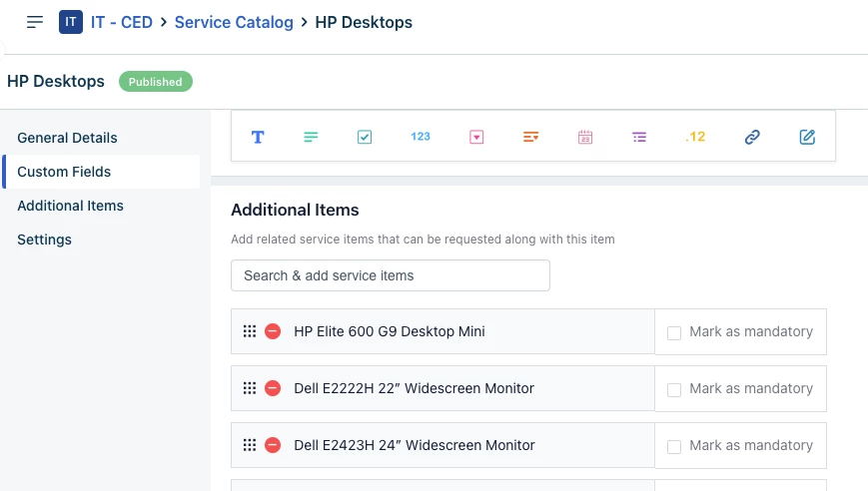The image size is (868, 491).
Task: Click Dell E2423H 24" Widescreen Monitor text
Action: coord(415,445)
